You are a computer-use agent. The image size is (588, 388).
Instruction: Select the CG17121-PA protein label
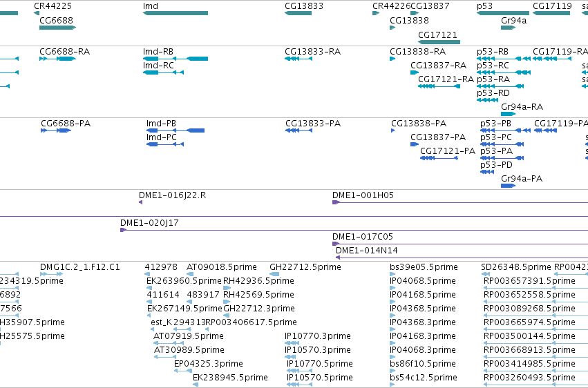pyautogui.click(x=447, y=151)
